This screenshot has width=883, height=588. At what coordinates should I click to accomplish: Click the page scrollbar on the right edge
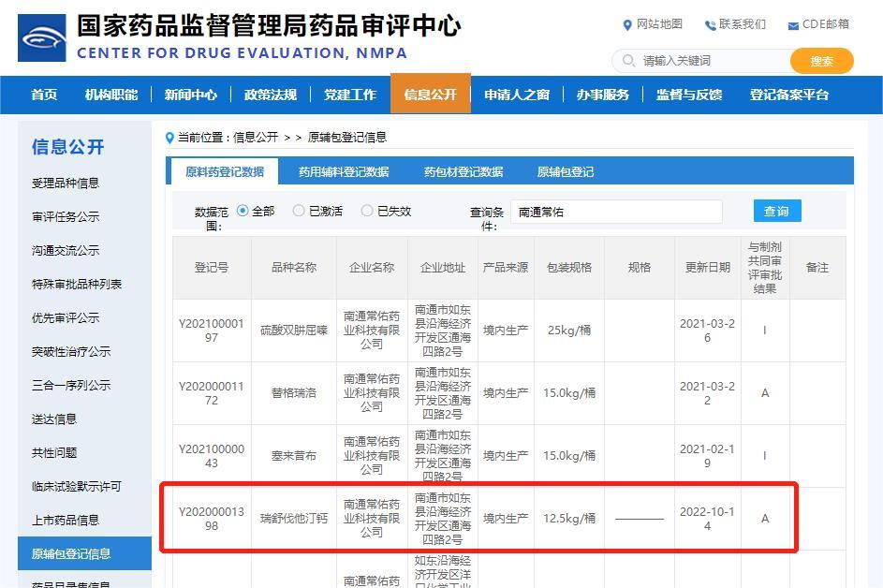(x=876, y=281)
